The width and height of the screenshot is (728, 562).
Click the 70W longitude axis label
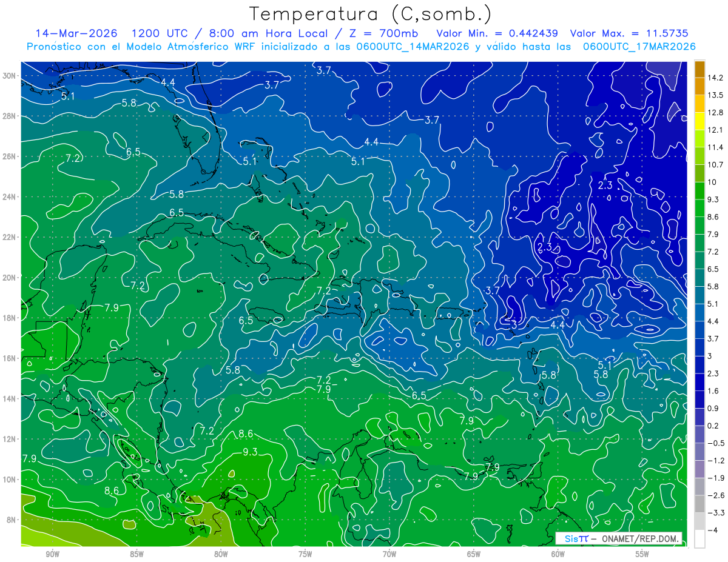click(x=389, y=554)
